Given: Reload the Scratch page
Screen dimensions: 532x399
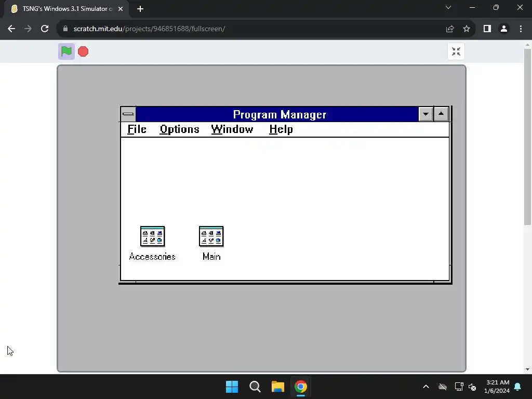Looking at the screenshot, I should pyautogui.click(x=45, y=29).
